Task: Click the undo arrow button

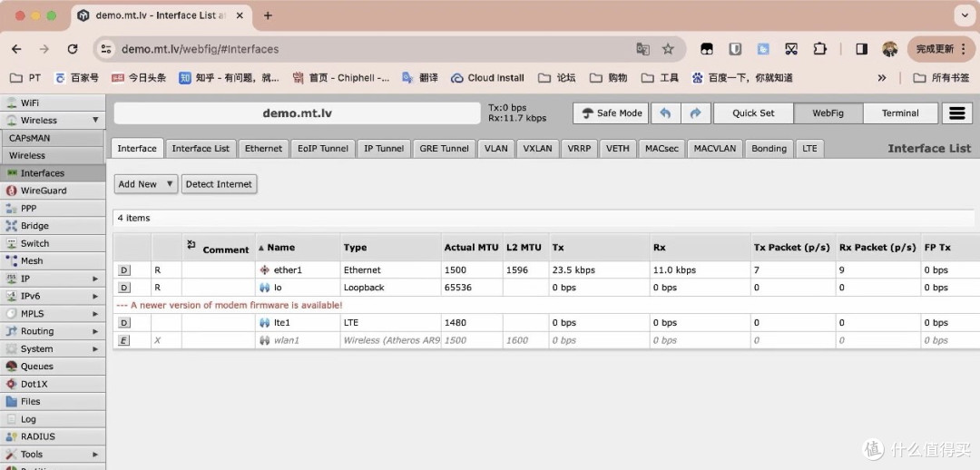Action: tap(665, 113)
